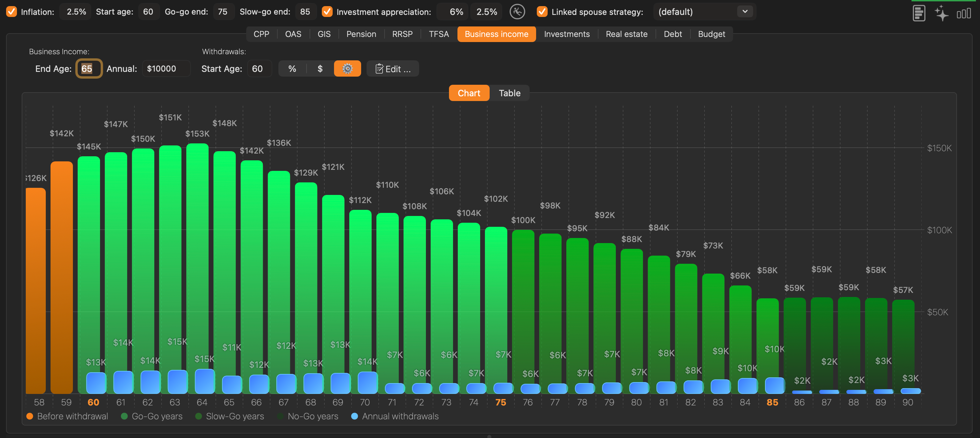Click the blue withdrawal bar at age 70

point(368,382)
